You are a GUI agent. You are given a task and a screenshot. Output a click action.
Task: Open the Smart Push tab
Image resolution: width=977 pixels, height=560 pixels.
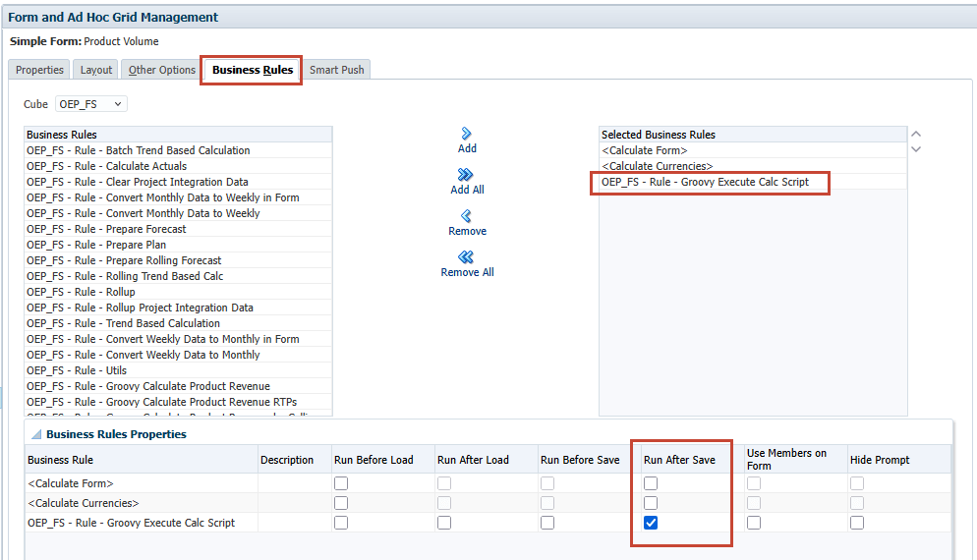coord(336,70)
